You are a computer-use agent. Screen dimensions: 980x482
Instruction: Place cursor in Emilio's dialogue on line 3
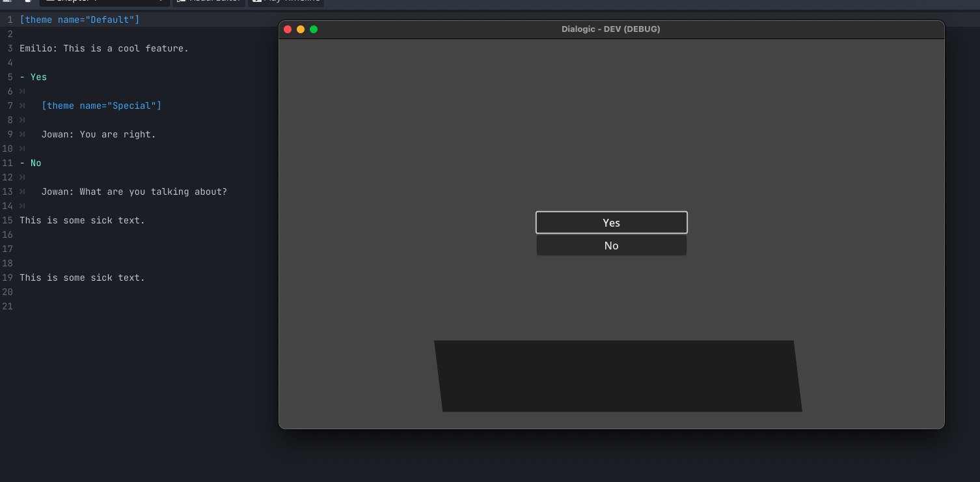tap(104, 48)
